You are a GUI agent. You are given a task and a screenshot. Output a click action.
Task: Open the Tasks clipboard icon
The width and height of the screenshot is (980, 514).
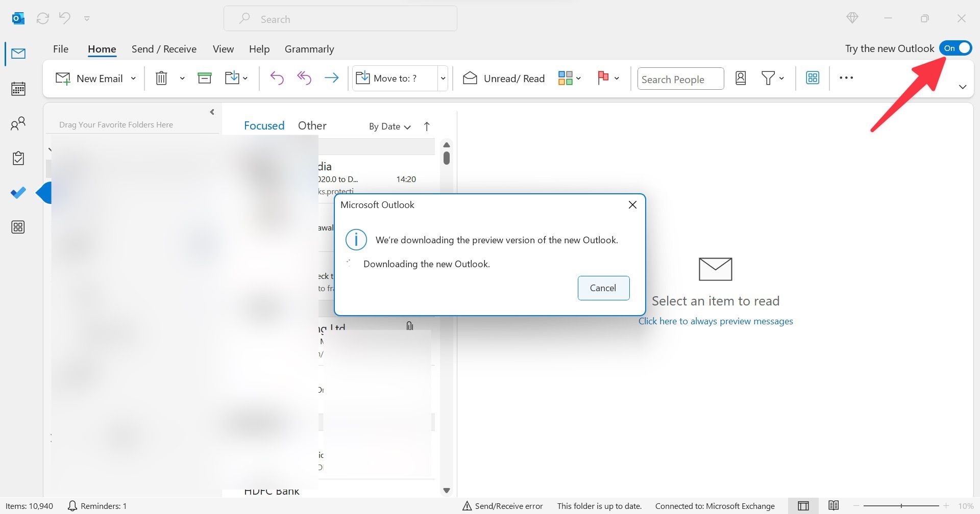[18, 158]
